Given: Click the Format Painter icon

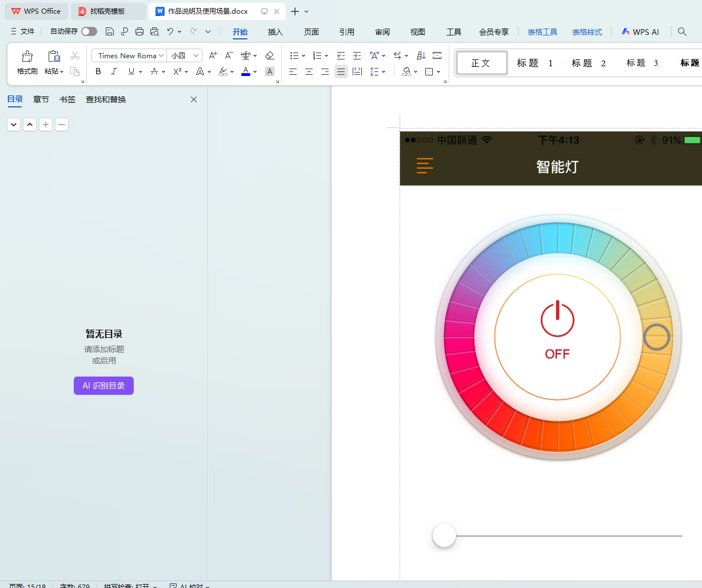Looking at the screenshot, I should click(27, 57).
